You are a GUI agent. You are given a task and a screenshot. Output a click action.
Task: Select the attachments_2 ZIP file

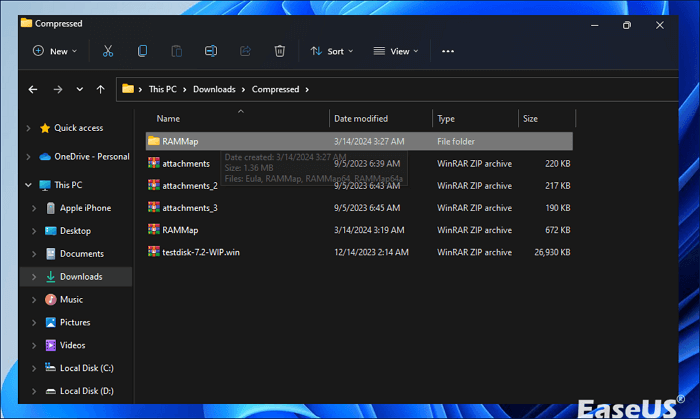(189, 185)
